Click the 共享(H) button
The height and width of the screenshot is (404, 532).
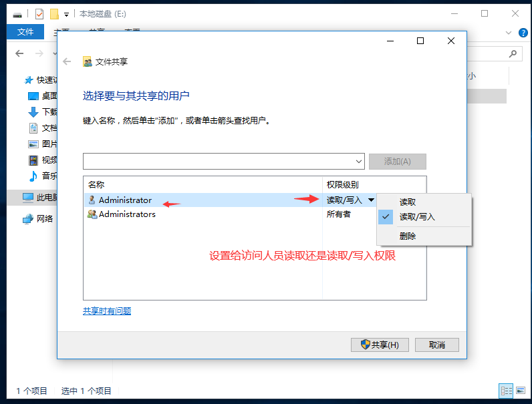[380, 345]
